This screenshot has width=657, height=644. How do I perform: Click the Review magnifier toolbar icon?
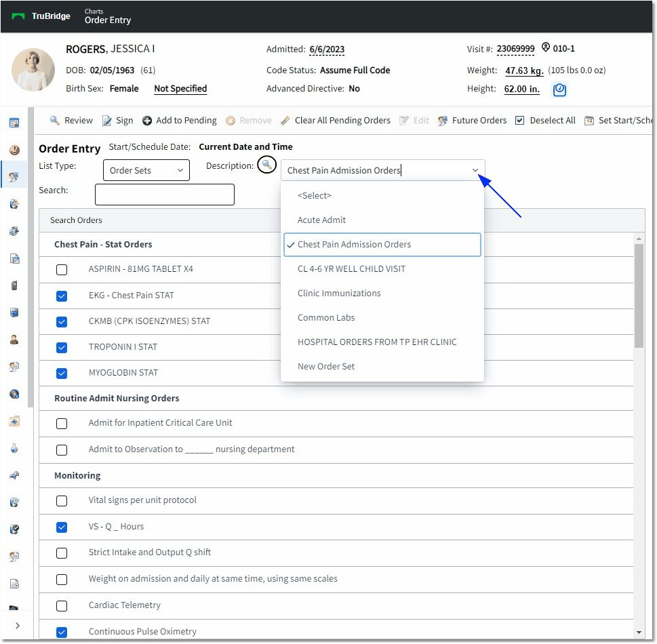click(54, 121)
